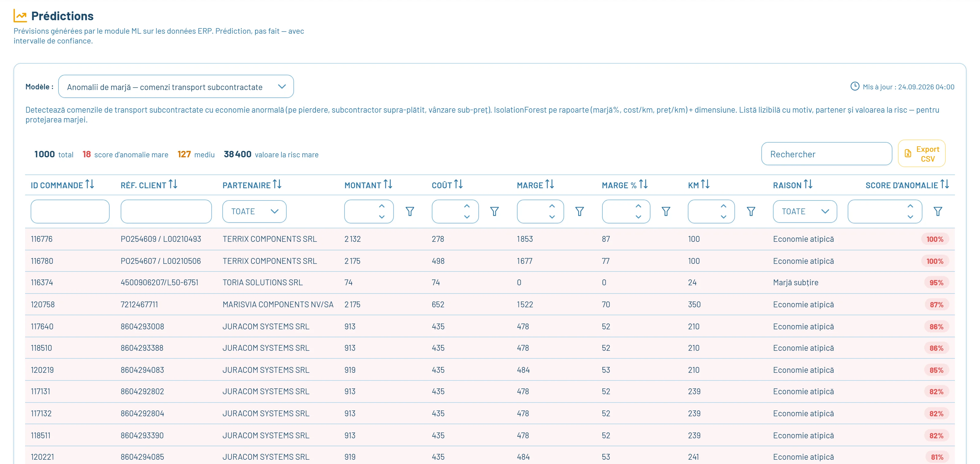
Task: Sort by Score d'anomalie arrows icon
Action: point(944,185)
